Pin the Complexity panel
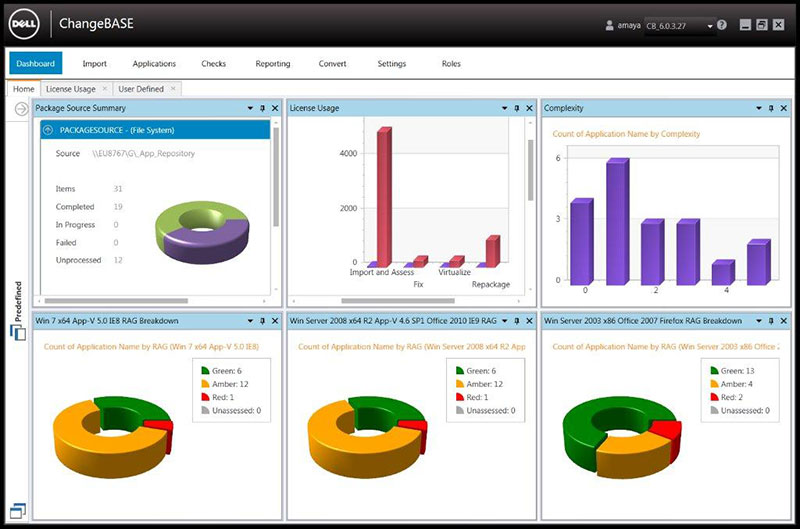The width and height of the screenshot is (800, 529). (x=771, y=108)
